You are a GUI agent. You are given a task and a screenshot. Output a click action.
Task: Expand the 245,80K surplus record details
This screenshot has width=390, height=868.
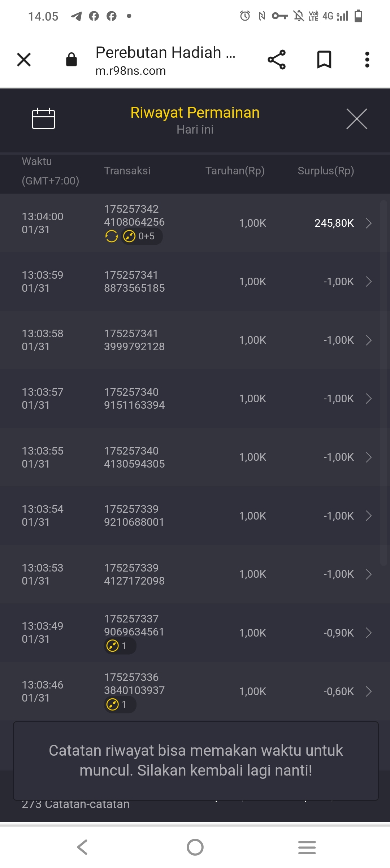[368, 223]
